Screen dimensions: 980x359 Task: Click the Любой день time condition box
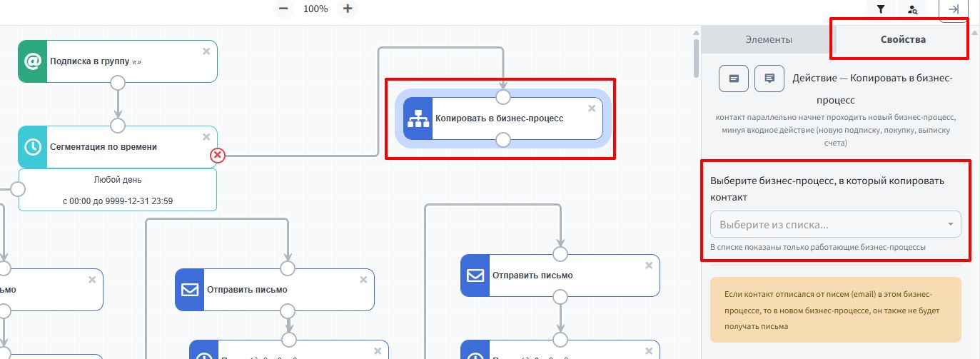pos(118,190)
